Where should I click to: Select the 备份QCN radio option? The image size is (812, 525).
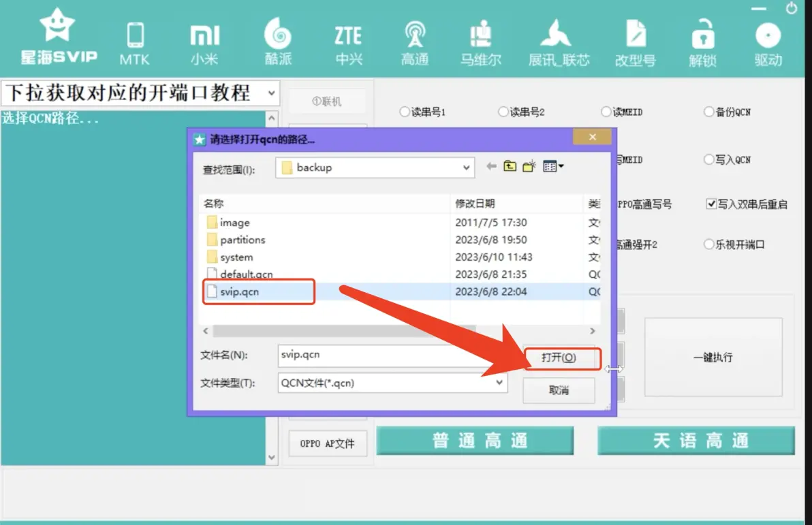(x=708, y=112)
